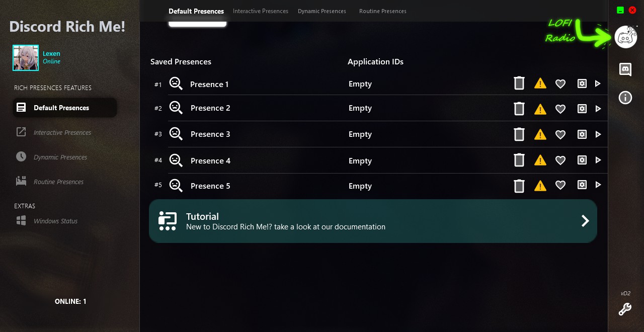Open the LOFI Radio icon
This screenshot has height=332, width=644.
pyautogui.click(x=625, y=37)
